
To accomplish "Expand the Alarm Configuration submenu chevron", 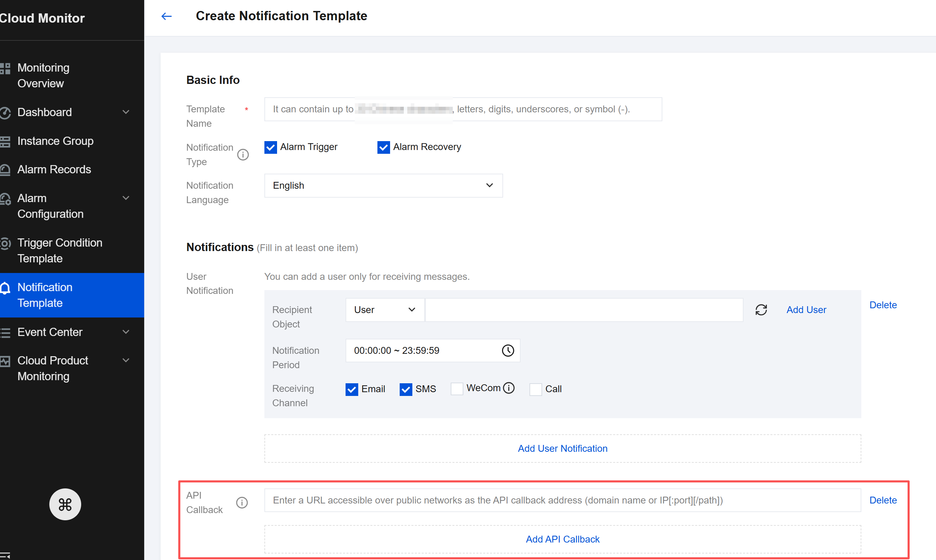I will point(126,198).
